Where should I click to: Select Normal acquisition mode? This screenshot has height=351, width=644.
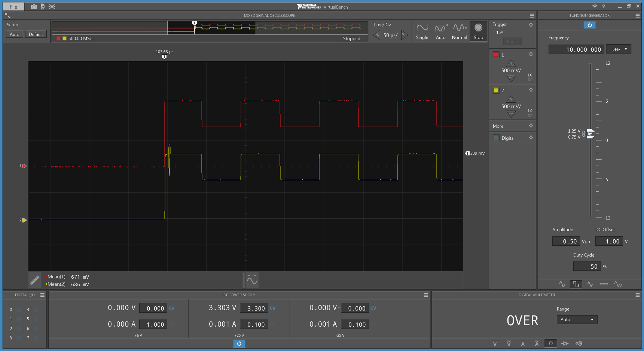(460, 32)
